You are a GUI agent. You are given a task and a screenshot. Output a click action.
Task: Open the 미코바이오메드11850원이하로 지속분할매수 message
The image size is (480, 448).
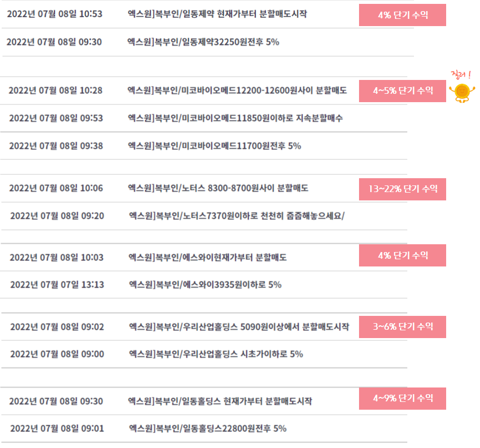235,118
